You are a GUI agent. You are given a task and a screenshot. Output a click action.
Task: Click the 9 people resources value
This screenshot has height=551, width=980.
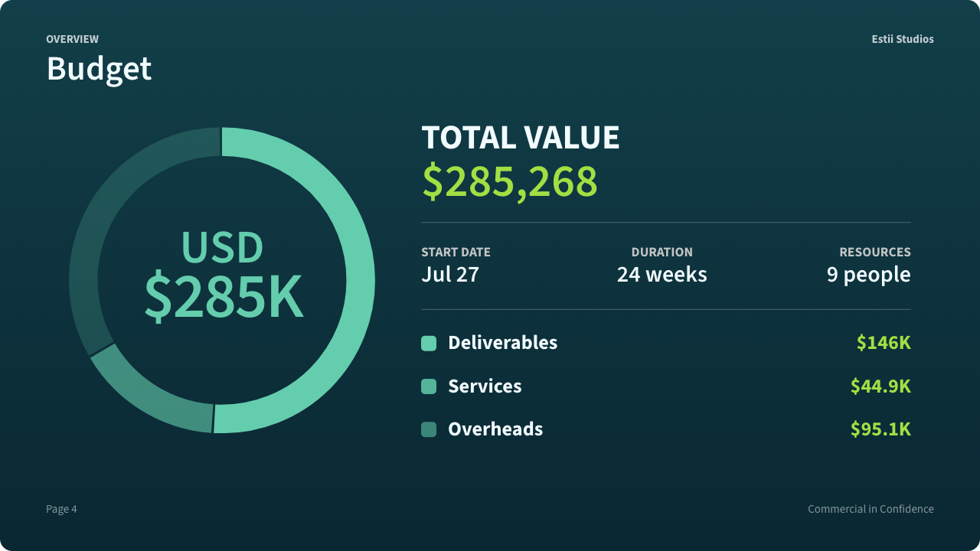(868, 275)
